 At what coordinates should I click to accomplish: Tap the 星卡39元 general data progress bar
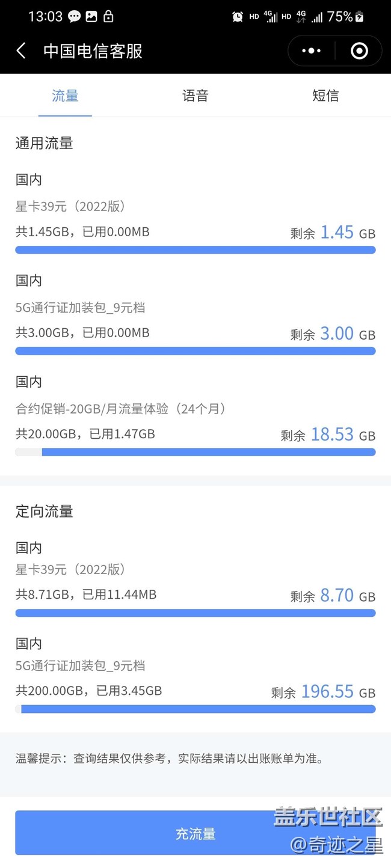pyautogui.click(x=195, y=250)
